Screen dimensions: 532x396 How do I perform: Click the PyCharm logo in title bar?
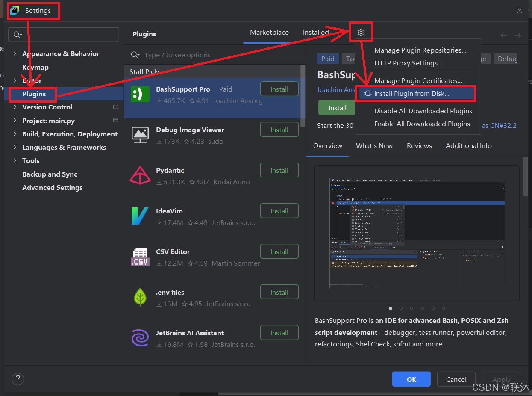pos(15,11)
